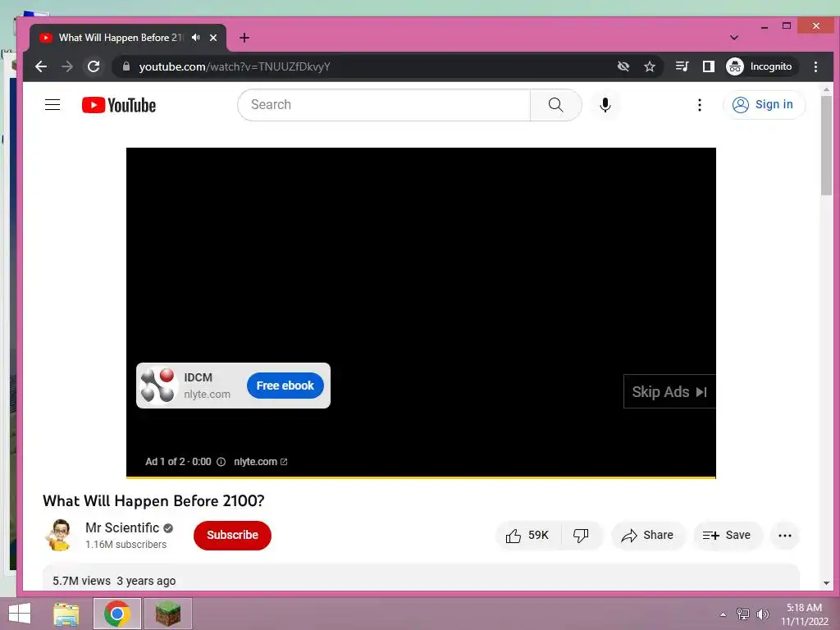
Task: Open Minecraft from taskbar
Action: (x=167, y=614)
